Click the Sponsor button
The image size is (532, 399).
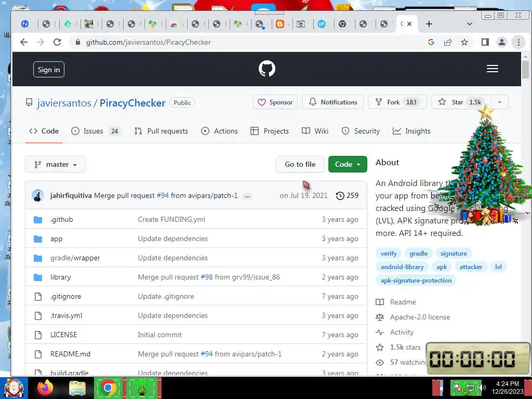[x=275, y=102]
